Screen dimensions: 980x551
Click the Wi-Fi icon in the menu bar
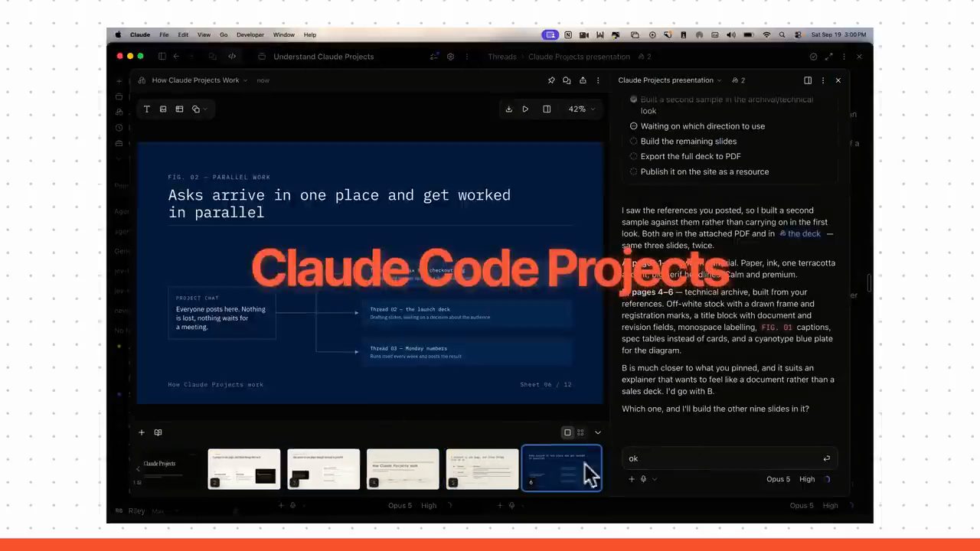click(x=766, y=34)
